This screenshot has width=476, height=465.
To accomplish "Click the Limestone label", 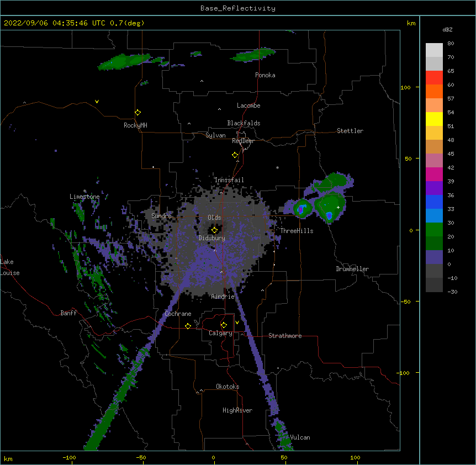I will 84,197.
